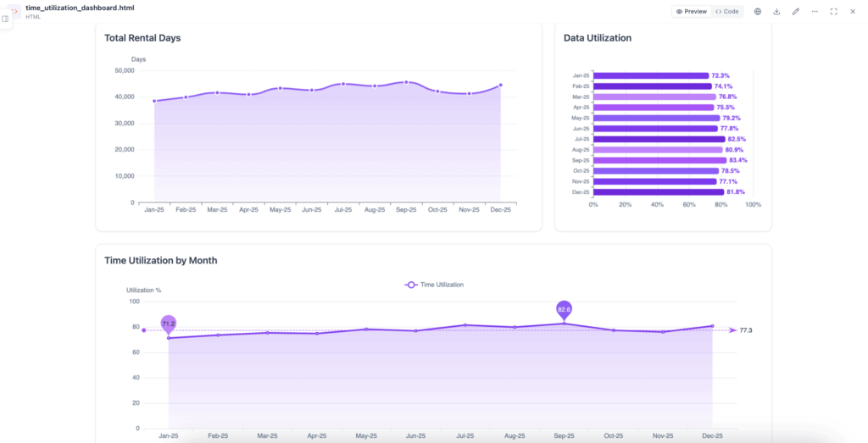Click the Sep-25 point in Total Rental Days
868x443 pixels.
(x=406, y=82)
